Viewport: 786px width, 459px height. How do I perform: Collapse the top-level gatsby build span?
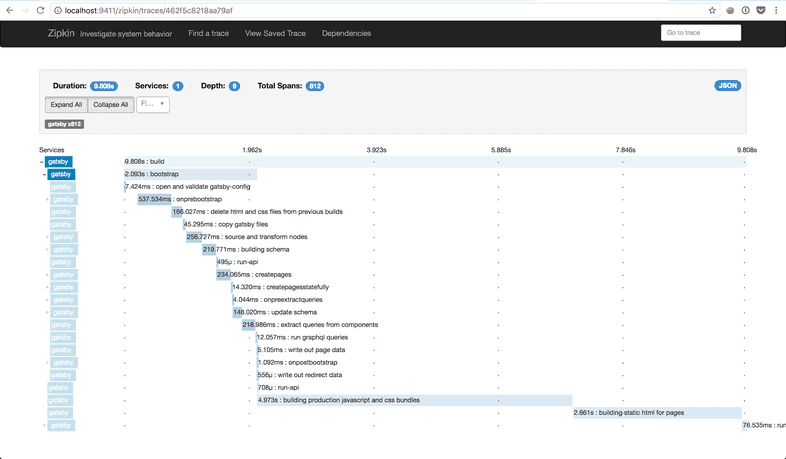click(41, 161)
